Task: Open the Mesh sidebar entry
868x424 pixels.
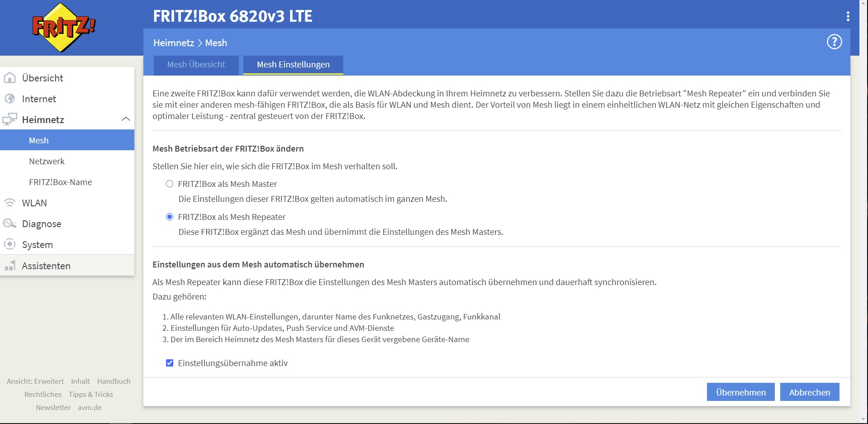Action: [x=67, y=140]
